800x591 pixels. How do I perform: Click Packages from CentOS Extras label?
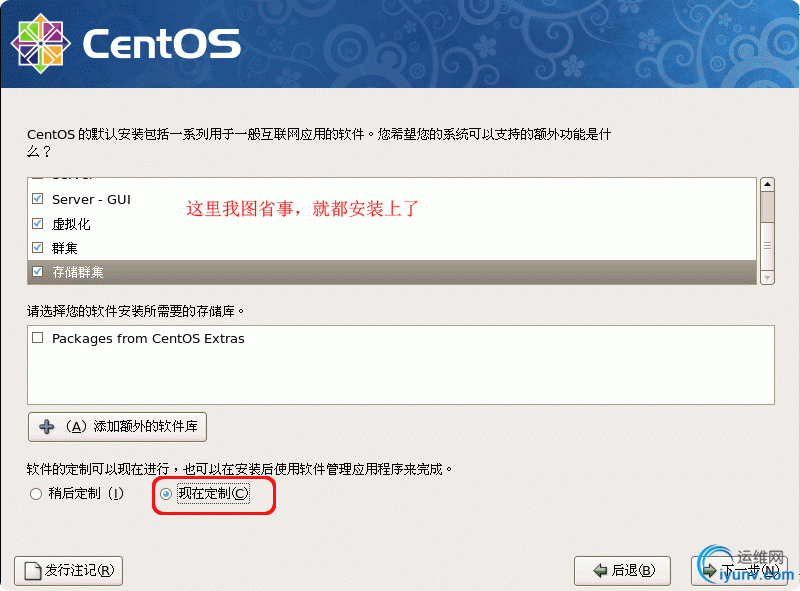148,339
